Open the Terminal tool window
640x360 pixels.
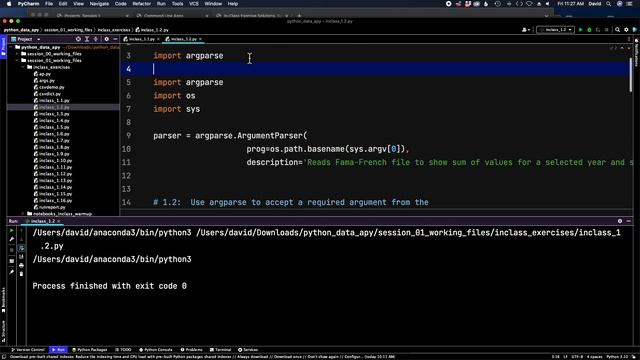(x=220, y=350)
